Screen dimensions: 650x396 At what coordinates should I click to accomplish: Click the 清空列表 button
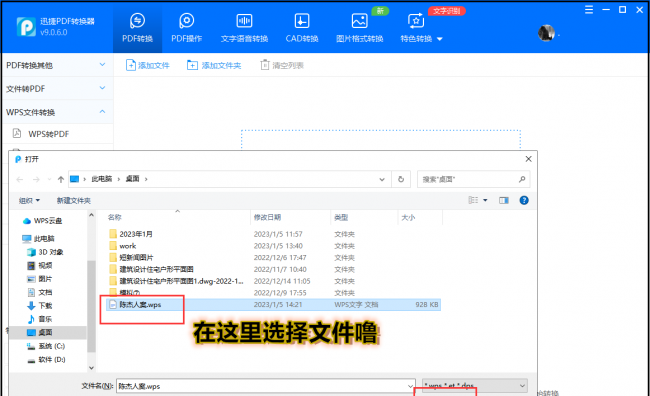click(282, 65)
